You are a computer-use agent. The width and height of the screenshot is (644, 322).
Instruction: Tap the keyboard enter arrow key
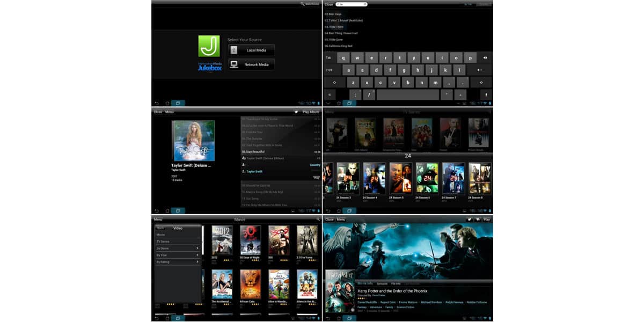point(480,70)
